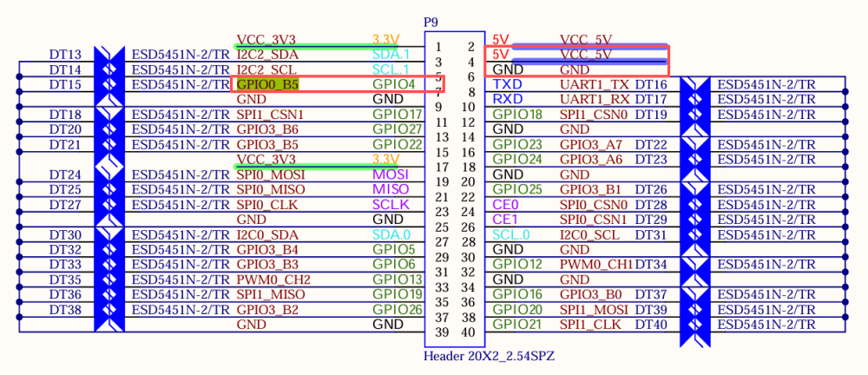This screenshot has height=375, width=868.
Task: Select the GPIO3_B1 net label
Action: [591, 189]
